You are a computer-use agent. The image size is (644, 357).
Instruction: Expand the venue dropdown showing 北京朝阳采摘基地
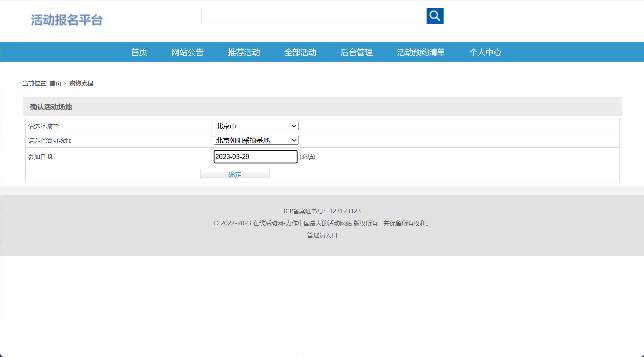[x=255, y=140]
